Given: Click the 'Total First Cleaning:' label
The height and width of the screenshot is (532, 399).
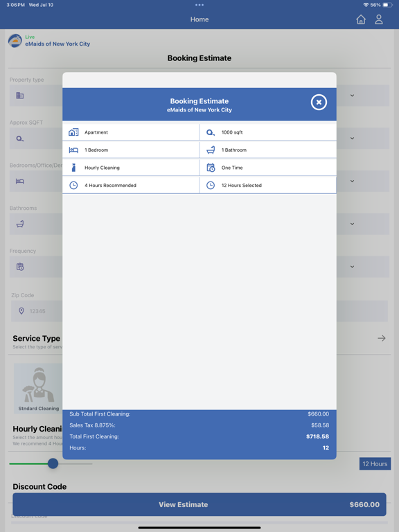Looking at the screenshot, I should (x=94, y=436).
